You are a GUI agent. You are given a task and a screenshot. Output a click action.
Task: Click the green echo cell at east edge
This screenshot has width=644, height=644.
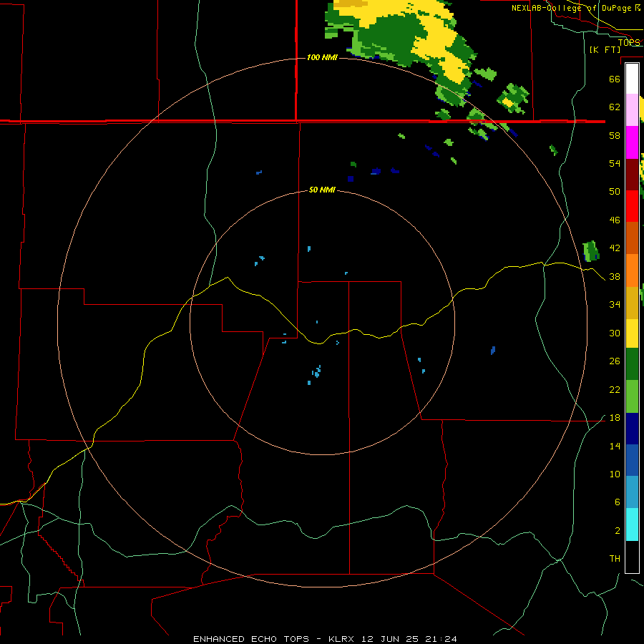(591, 251)
